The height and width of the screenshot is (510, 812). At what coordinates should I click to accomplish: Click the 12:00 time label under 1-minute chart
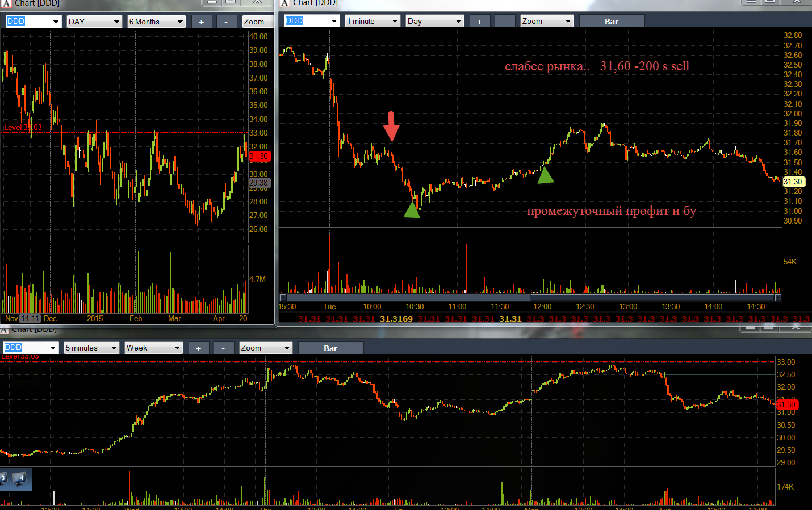[542, 306]
